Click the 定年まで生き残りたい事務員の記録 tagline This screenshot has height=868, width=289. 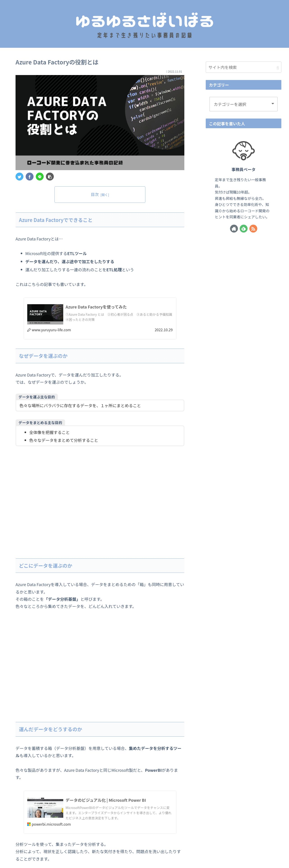coord(145,35)
